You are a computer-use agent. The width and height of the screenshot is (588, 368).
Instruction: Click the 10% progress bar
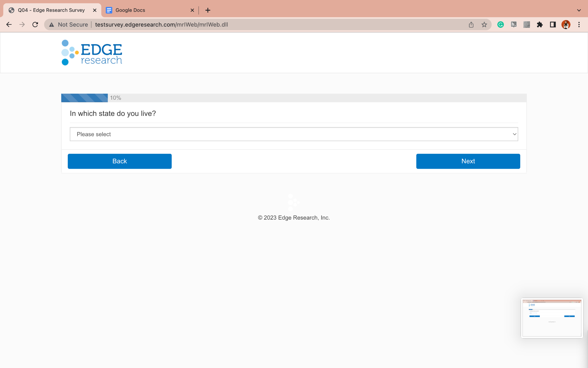click(x=85, y=98)
